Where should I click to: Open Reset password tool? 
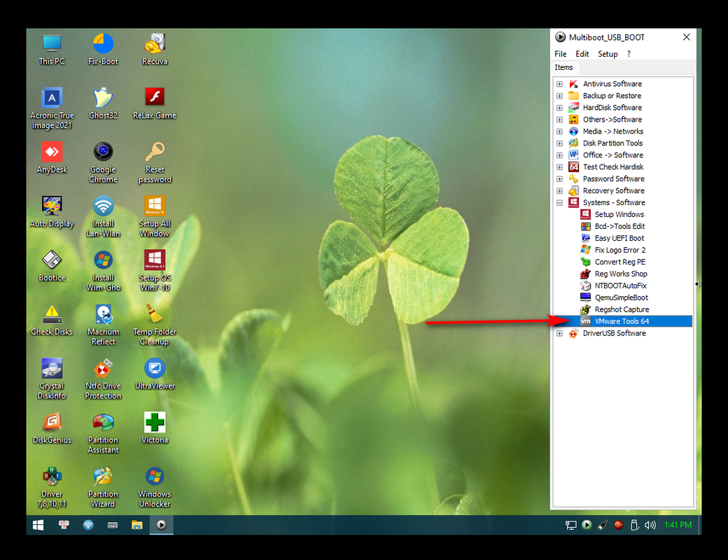point(155,162)
